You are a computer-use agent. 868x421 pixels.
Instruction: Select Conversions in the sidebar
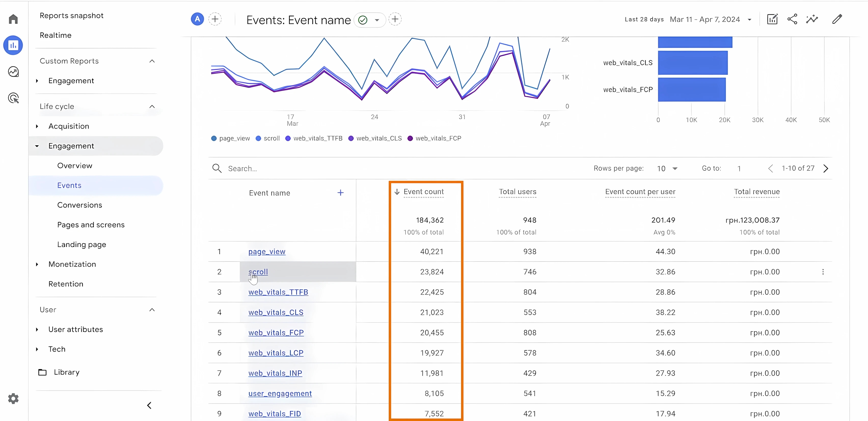click(x=79, y=205)
